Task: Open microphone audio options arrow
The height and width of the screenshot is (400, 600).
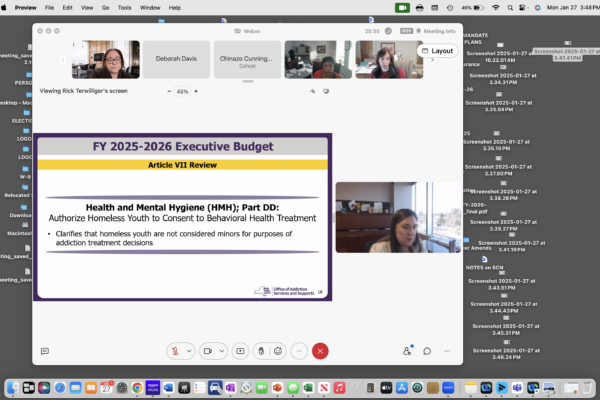Action: click(x=189, y=351)
